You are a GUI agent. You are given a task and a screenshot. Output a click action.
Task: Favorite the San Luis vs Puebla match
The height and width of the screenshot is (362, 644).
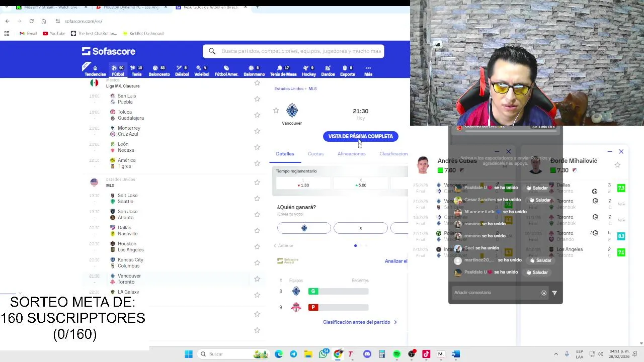click(x=257, y=99)
